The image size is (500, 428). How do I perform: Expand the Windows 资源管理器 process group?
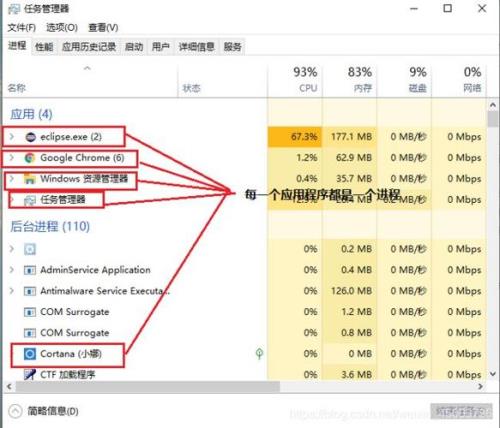12,179
